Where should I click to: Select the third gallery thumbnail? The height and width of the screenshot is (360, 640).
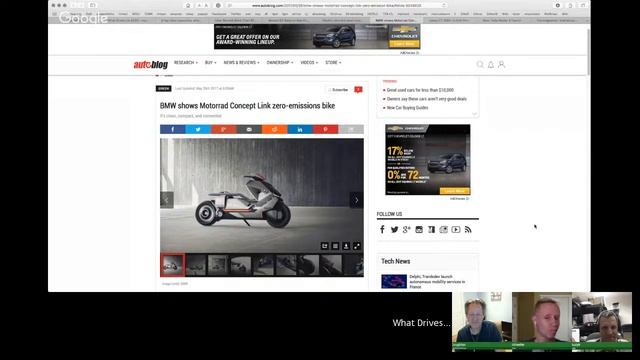[x=218, y=265]
